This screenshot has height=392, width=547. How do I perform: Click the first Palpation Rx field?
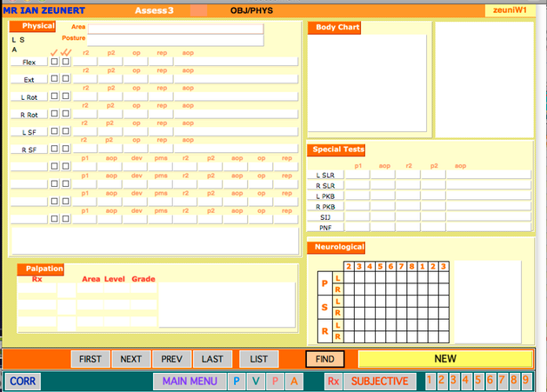pos(37,289)
